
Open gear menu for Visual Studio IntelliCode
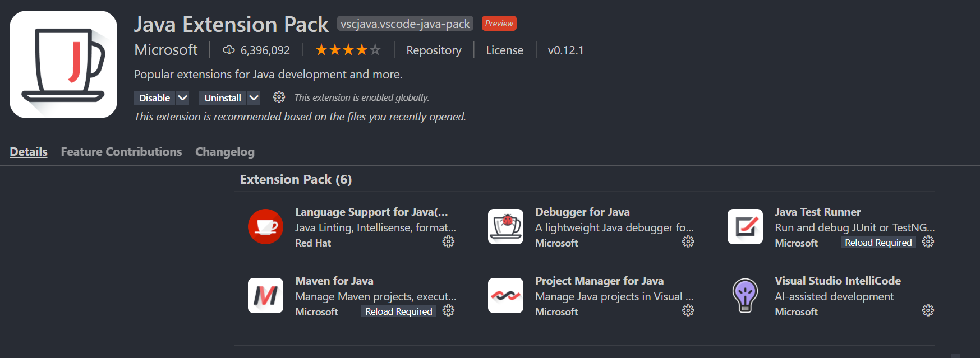click(x=928, y=310)
